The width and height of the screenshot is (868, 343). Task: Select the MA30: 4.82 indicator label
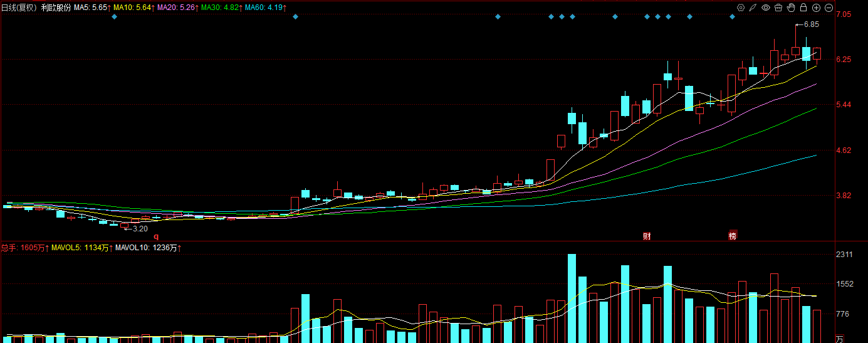pyautogui.click(x=221, y=8)
